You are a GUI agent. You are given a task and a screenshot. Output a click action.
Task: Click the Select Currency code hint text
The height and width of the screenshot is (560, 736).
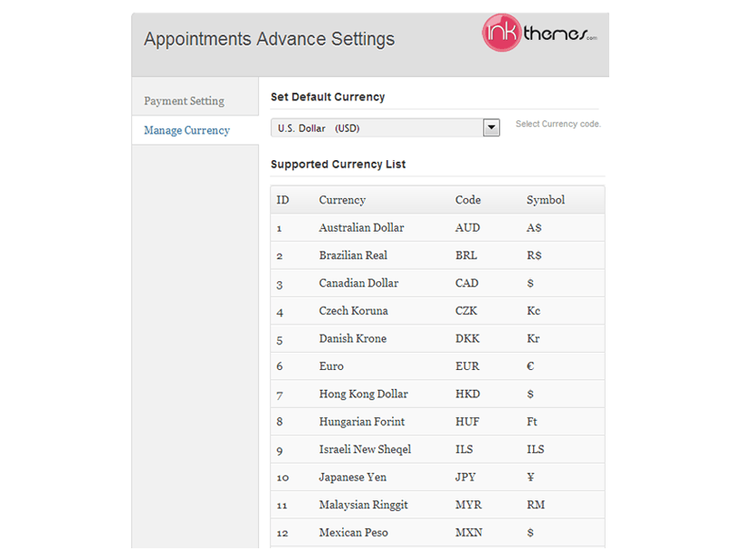pyautogui.click(x=557, y=124)
